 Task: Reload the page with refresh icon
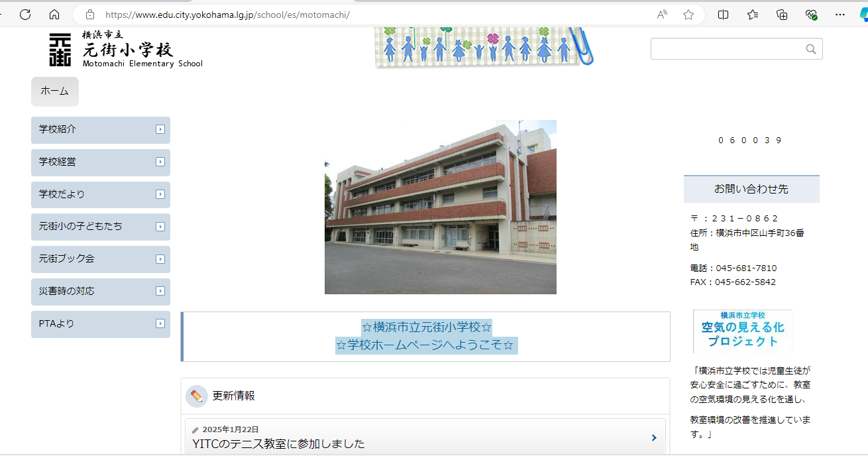[x=25, y=14]
